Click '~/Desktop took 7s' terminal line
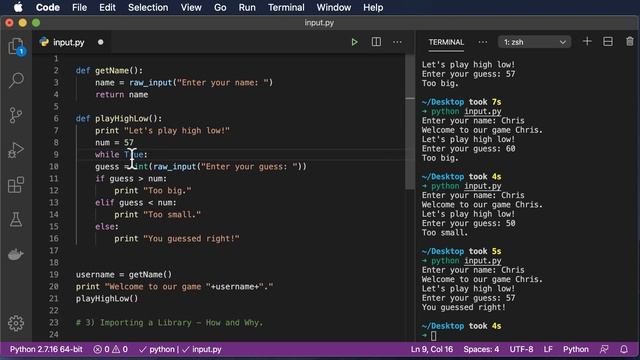640x360 pixels. [461, 102]
